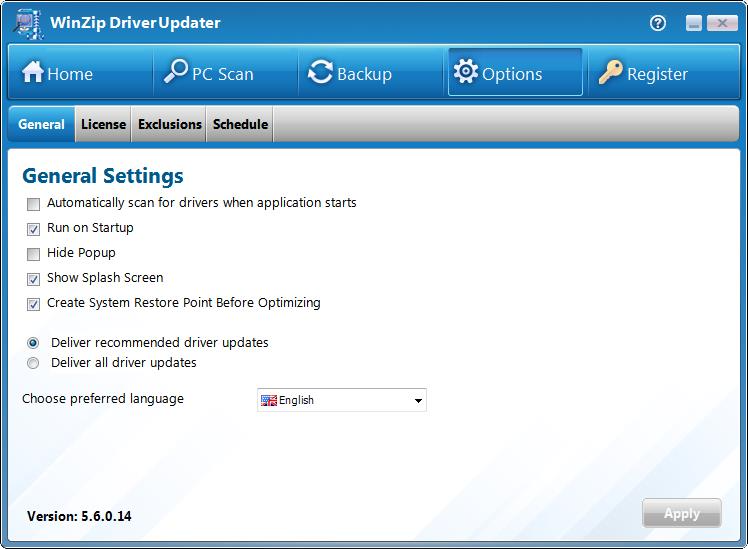The width and height of the screenshot is (748, 549).
Task: Click the WinZip Driver Updater logo icon
Action: [x=28, y=24]
